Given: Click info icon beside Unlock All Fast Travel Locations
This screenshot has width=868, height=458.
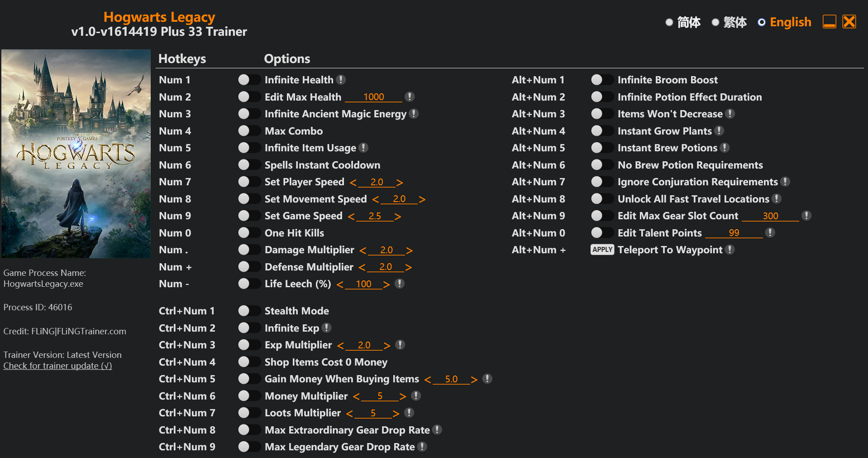Looking at the screenshot, I should 777,199.
